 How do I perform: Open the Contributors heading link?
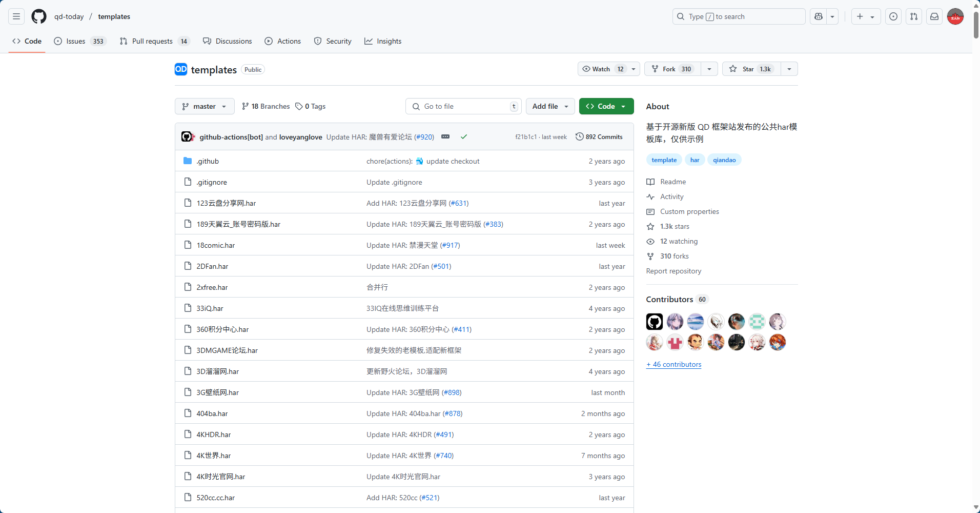click(x=677, y=299)
